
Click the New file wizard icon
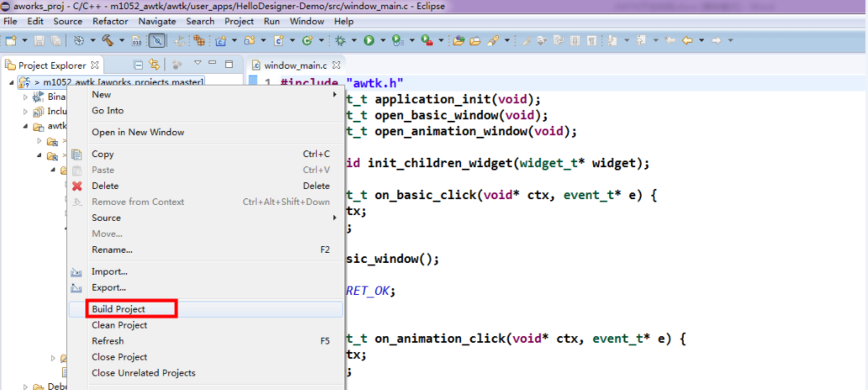point(11,40)
